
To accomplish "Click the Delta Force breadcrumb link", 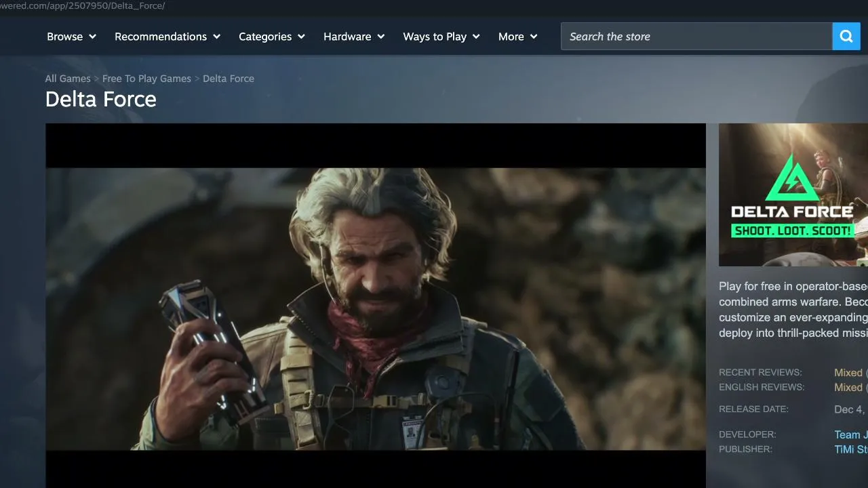I will 229,79.
